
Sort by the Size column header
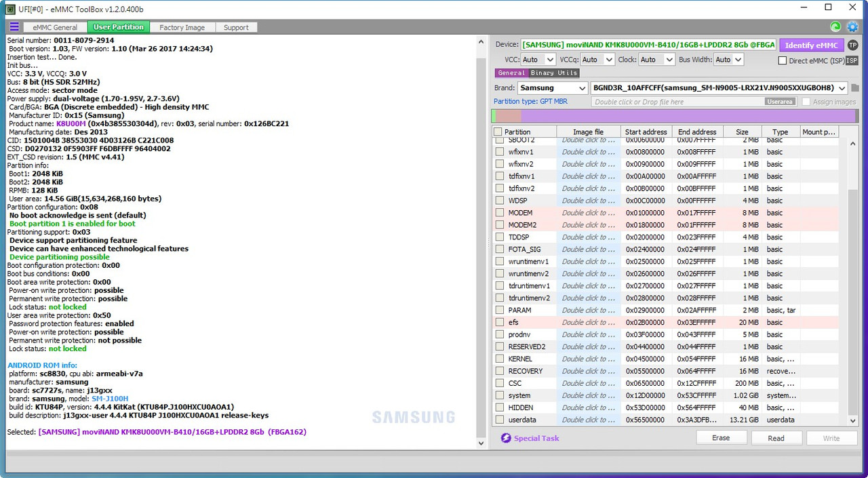pos(743,132)
